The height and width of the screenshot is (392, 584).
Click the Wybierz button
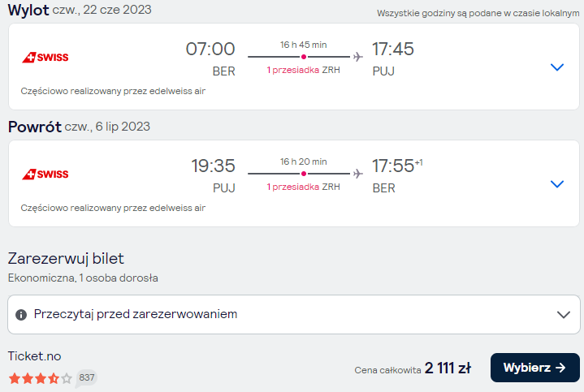click(534, 368)
